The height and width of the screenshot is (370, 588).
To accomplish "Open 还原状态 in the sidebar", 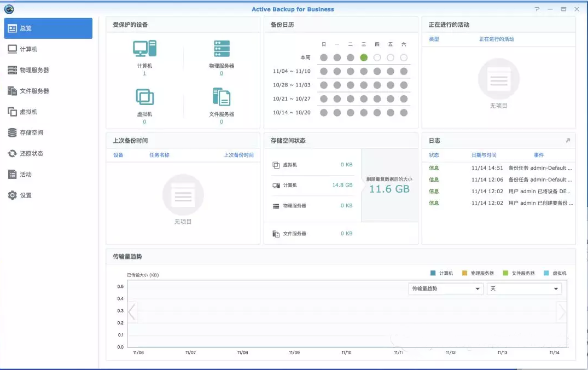I will [31, 154].
